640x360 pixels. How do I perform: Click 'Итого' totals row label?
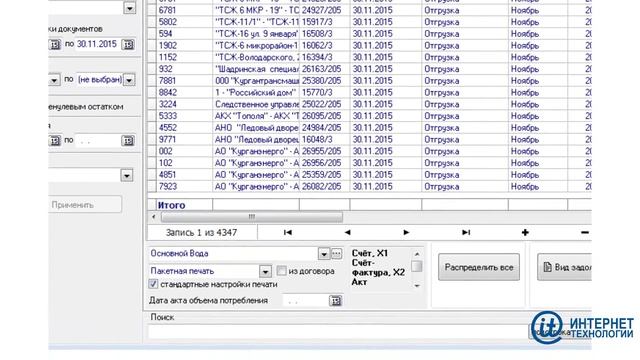click(171, 205)
